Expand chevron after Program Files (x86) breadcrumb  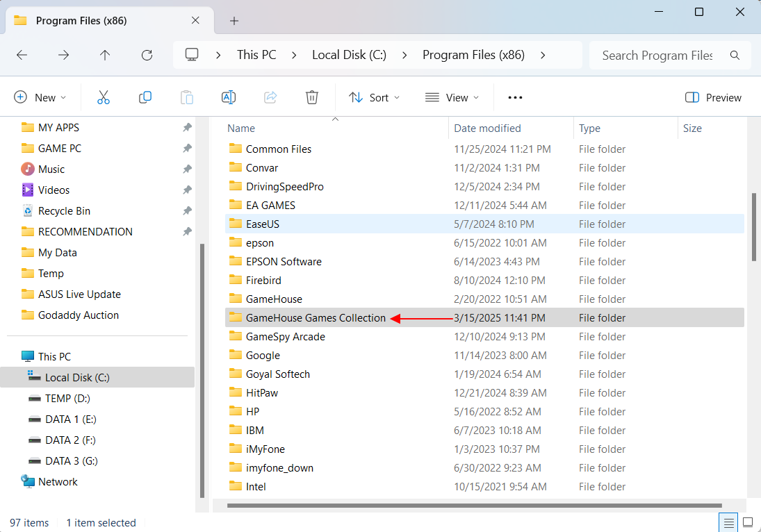coord(543,55)
